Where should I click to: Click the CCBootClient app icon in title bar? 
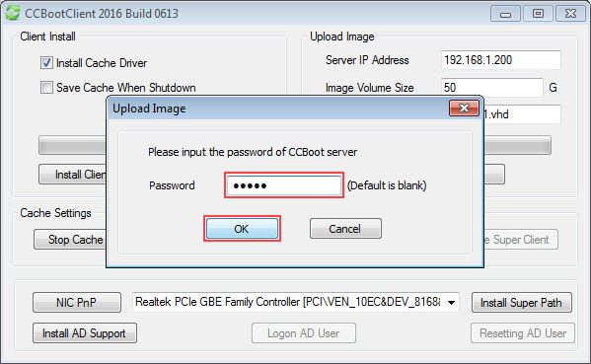tap(13, 13)
